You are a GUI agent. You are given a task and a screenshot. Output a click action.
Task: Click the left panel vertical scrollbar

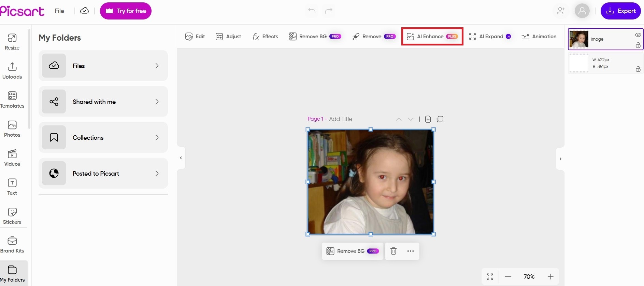29,79
